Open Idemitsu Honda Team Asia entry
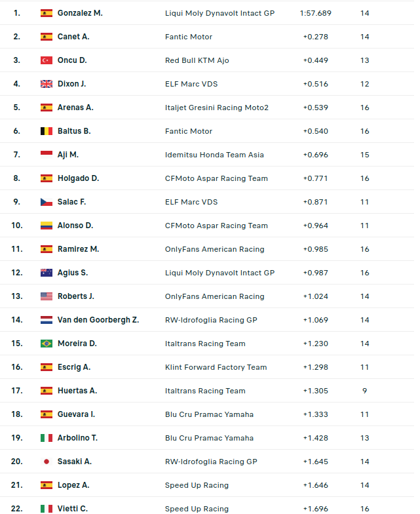This screenshot has width=420, height=514. tap(214, 155)
